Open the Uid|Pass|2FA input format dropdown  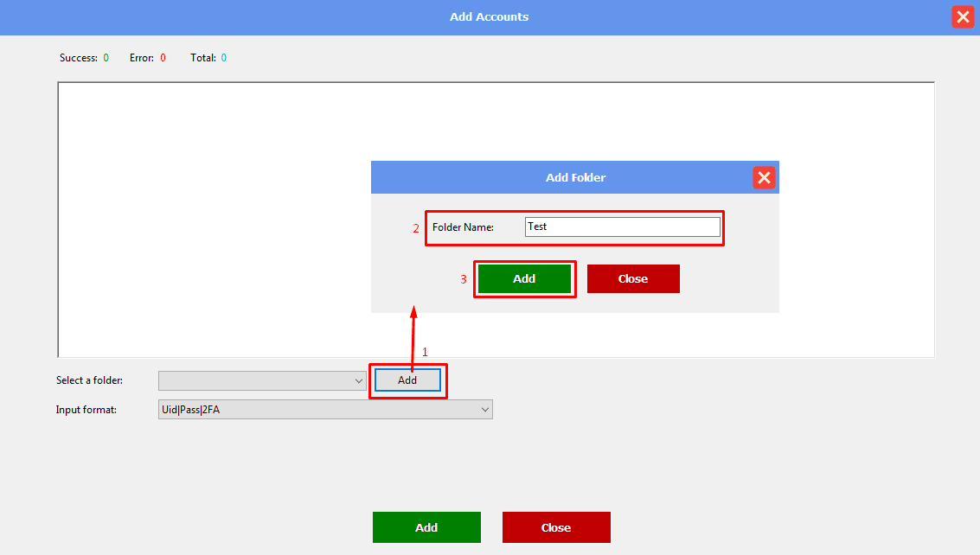pos(324,410)
